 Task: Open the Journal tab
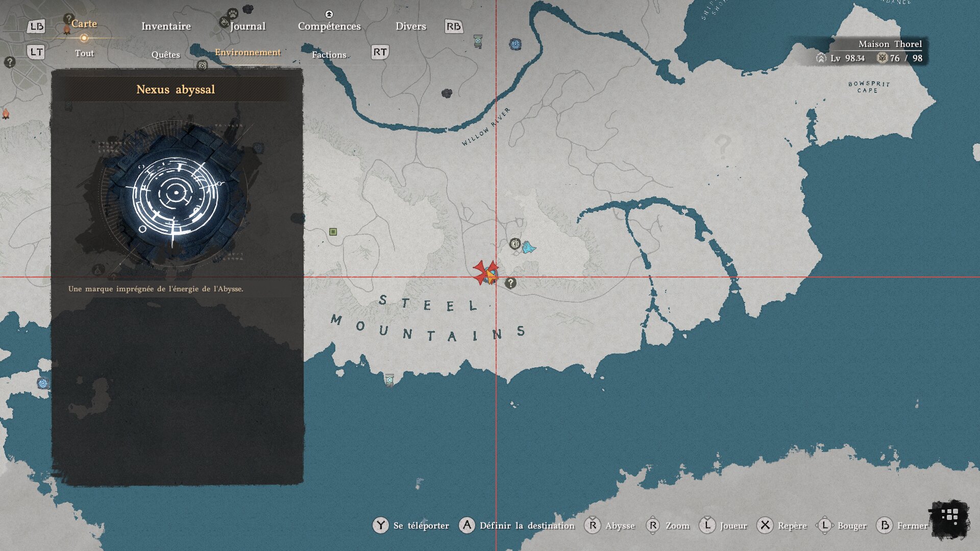248,26
